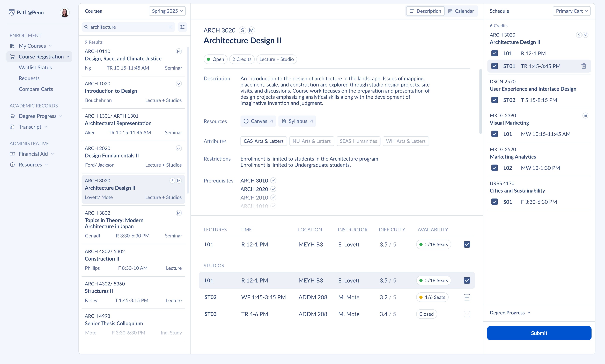Image resolution: width=605 pixels, height=364 pixels.
Task: Open the Path@Penn shield logo
Action: click(x=12, y=12)
